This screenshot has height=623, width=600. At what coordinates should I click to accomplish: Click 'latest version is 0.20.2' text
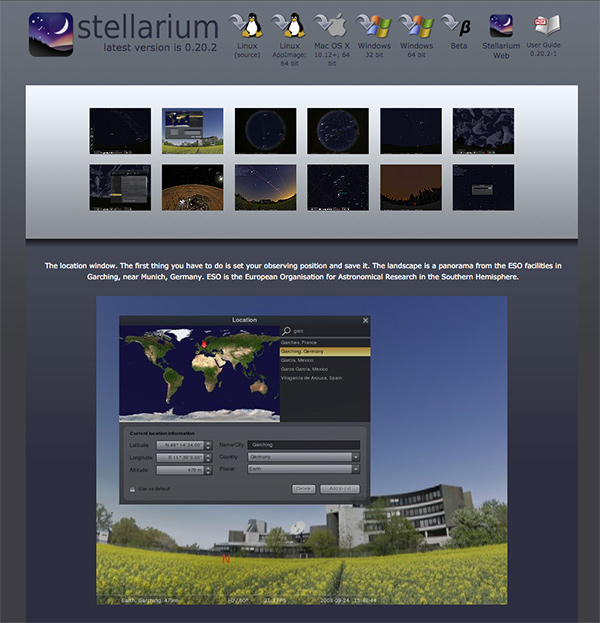[160, 48]
